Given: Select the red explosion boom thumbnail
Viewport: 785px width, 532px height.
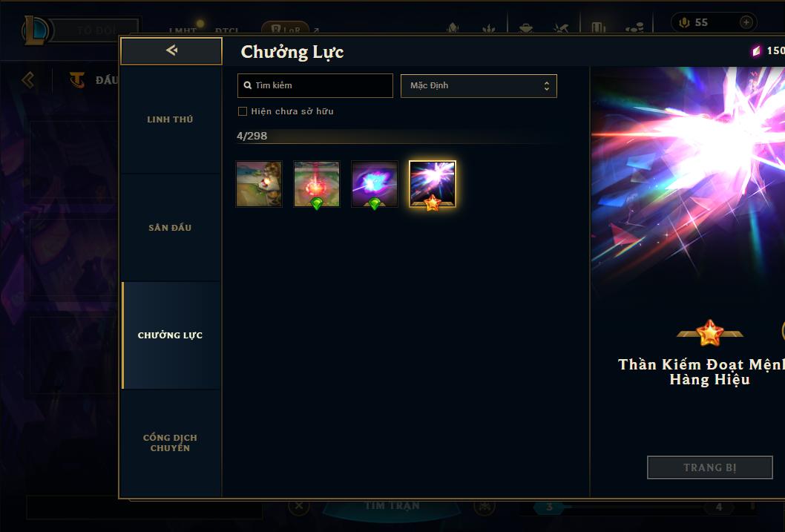Looking at the screenshot, I should [316, 184].
